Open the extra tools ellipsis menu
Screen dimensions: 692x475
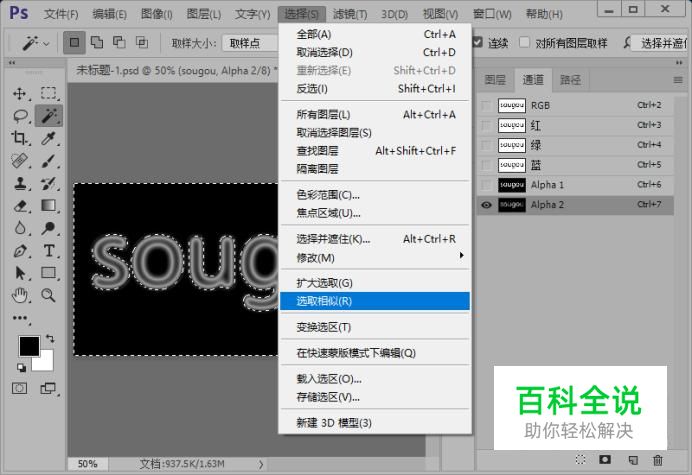point(19,318)
